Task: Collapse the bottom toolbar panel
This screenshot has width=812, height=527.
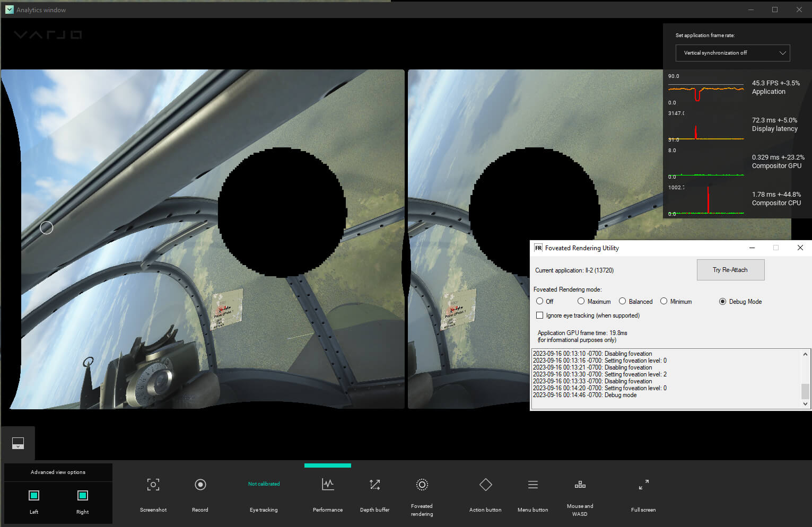Action: point(18,443)
